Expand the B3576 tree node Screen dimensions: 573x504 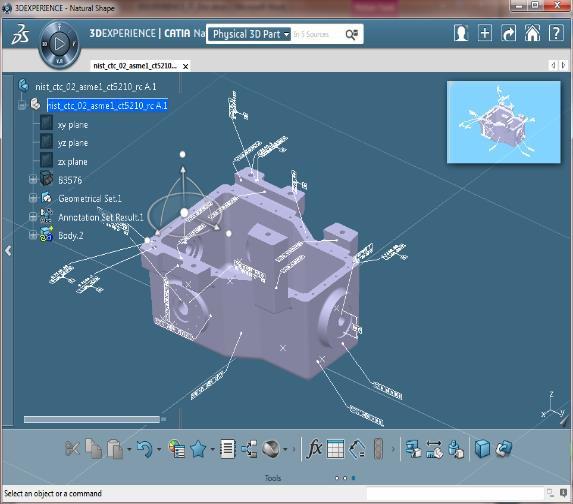click(x=33, y=179)
